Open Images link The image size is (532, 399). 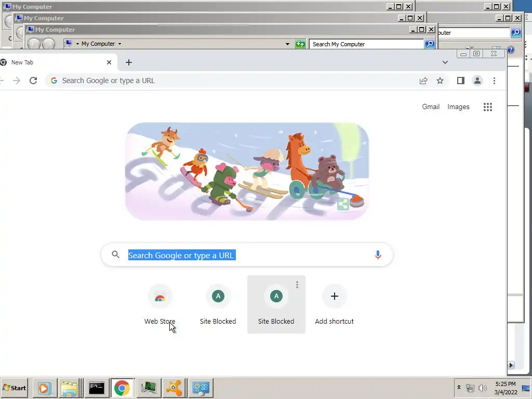(x=458, y=107)
